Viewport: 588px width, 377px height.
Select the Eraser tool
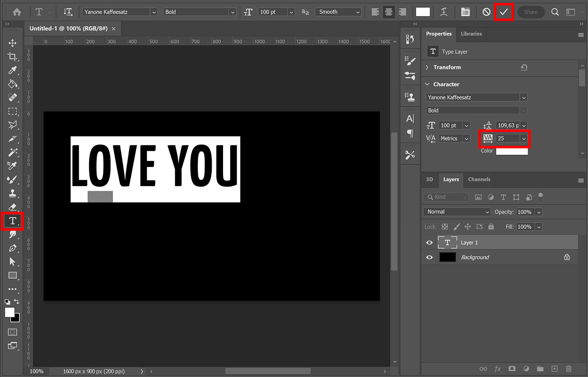[x=13, y=207]
